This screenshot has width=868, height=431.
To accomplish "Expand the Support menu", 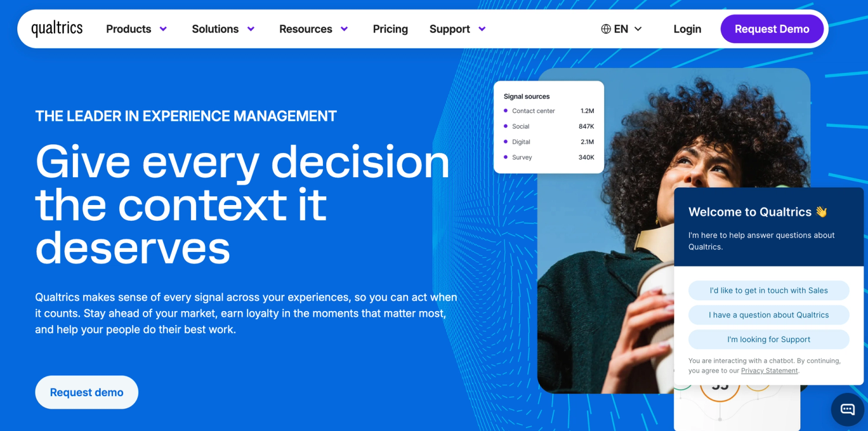I will point(451,28).
